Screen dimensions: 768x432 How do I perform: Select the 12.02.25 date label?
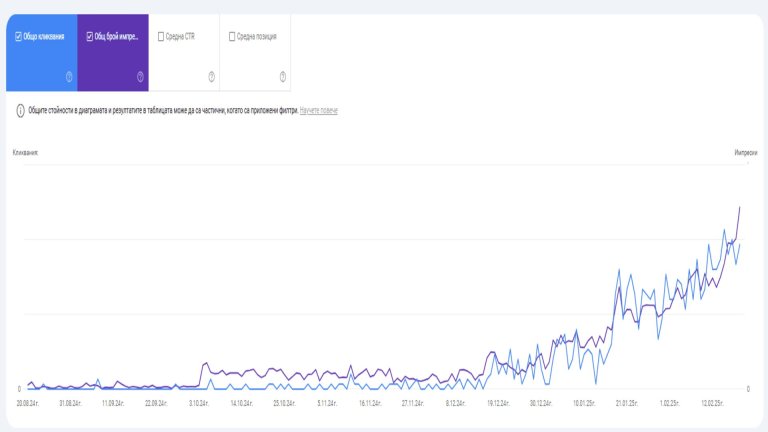coord(713,404)
